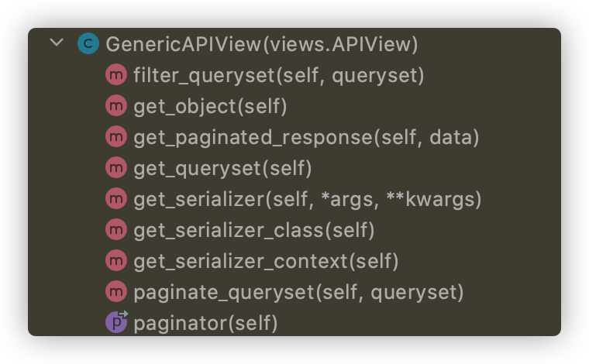Select get_serializer_context(self) entry
Viewport: 589px width, 364px height.
pos(267,261)
